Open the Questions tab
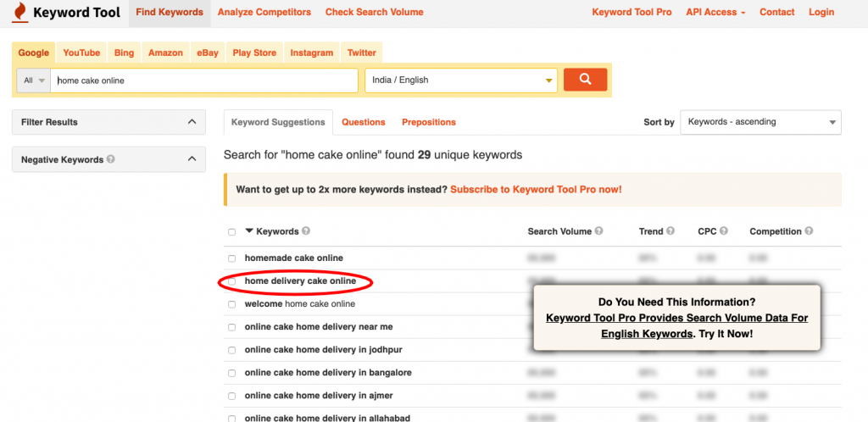Screen dimensions: 868x422 [363, 122]
